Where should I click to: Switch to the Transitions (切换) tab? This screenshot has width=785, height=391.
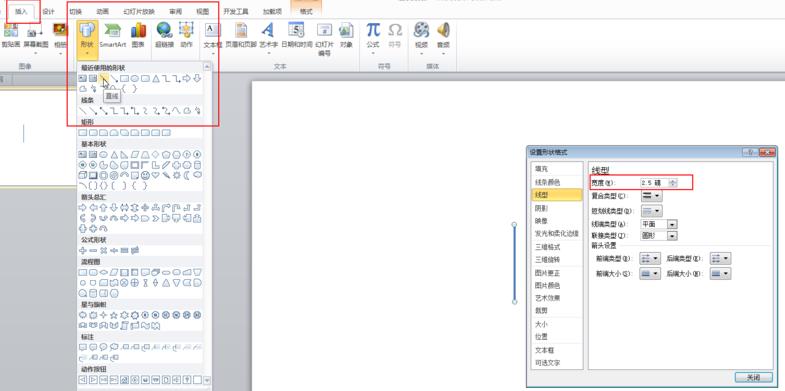tap(76, 12)
